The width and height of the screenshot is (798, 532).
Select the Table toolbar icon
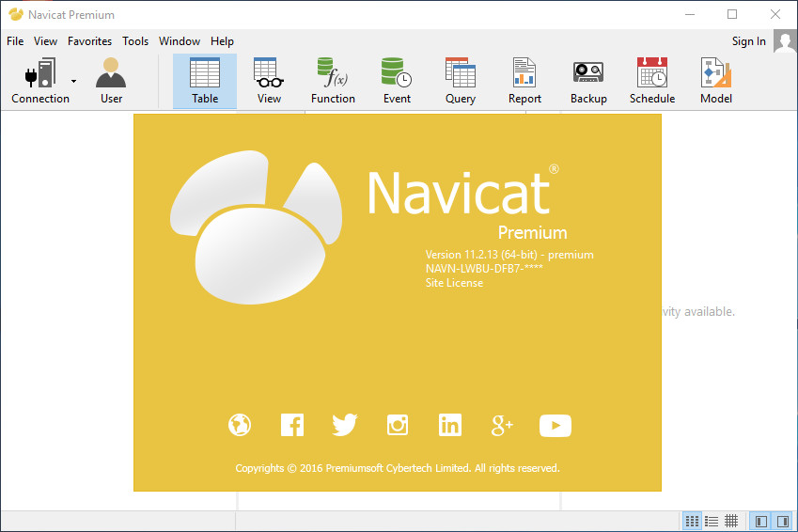pos(205,82)
